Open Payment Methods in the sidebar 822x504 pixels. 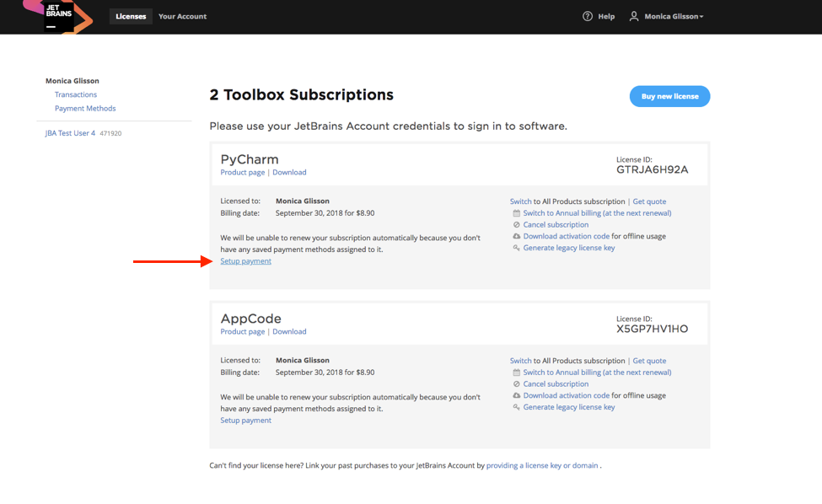(x=85, y=109)
